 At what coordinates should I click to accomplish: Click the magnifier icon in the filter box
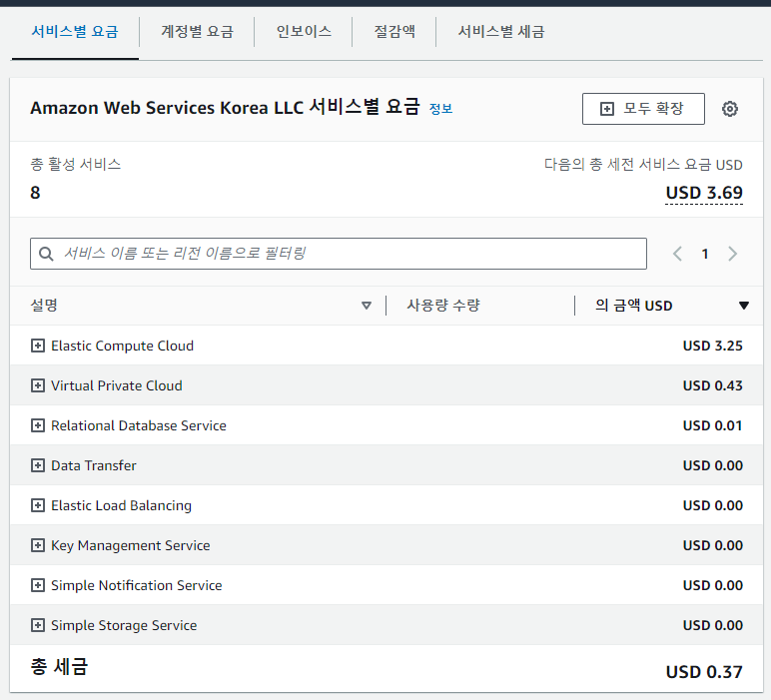pyautogui.click(x=46, y=254)
